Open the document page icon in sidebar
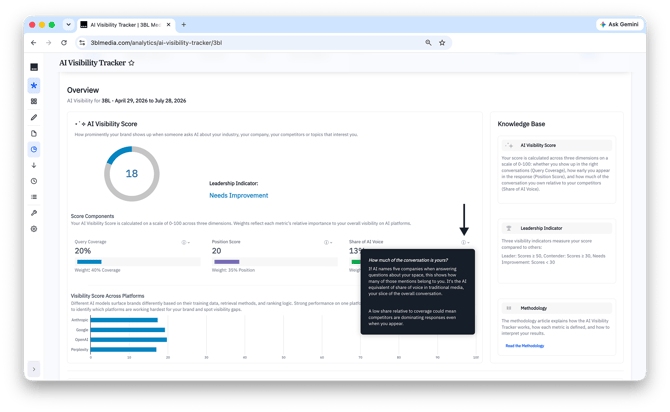The image size is (670, 412). point(34,133)
